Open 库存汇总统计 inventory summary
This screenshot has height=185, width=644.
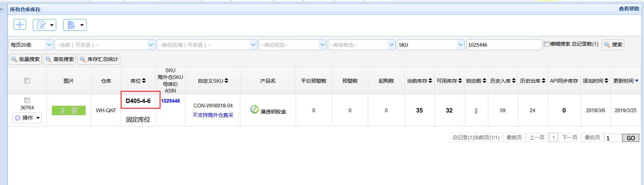[x=99, y=59]
